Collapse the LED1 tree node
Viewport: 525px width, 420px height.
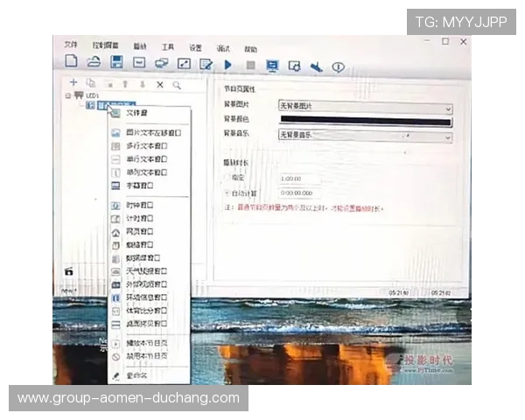coord(67,94)
